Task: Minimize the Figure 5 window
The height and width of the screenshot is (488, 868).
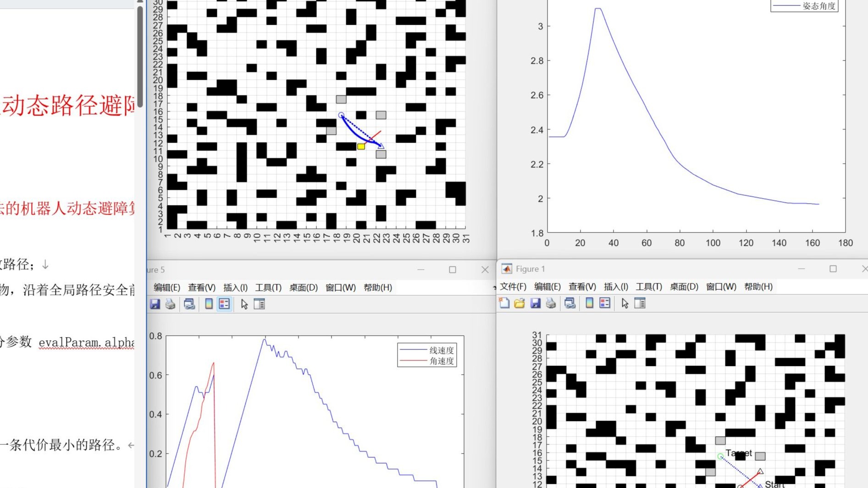Action: [x=421, y=270]
